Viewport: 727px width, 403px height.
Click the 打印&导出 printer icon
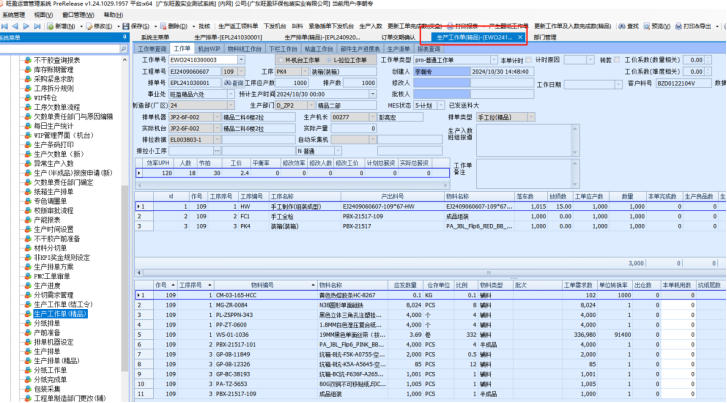(x=678, y=26)
